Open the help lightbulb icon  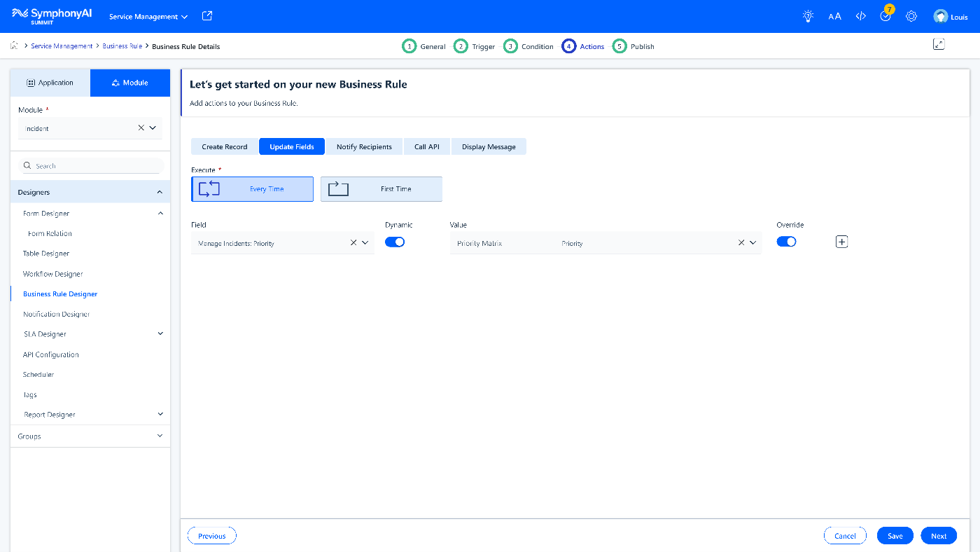[807, 15]
